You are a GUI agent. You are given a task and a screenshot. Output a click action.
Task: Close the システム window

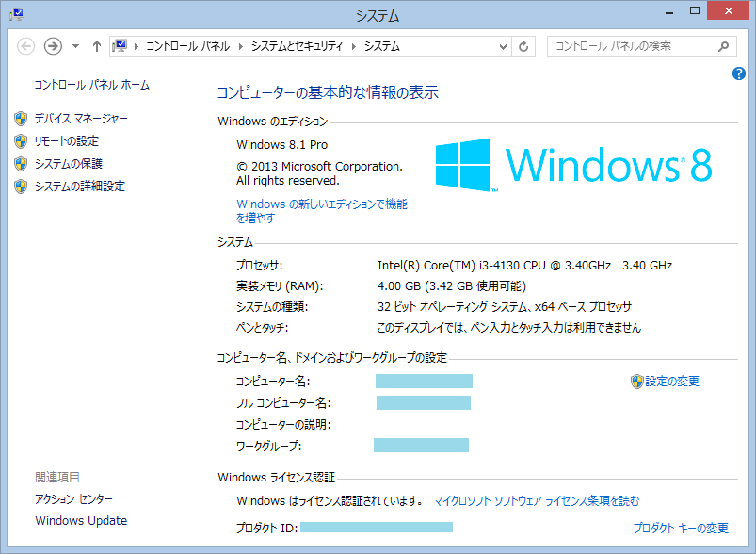[728, 10]
